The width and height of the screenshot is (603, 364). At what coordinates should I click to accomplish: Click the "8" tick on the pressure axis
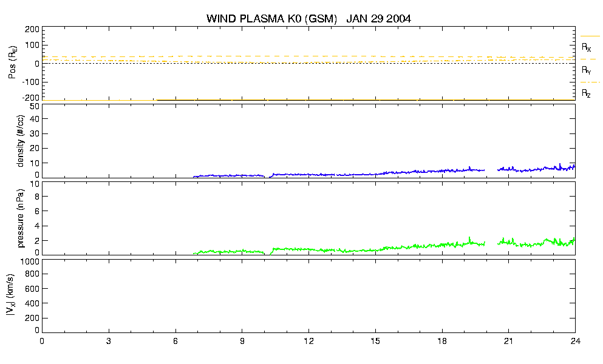pyautogui.click(x=37, y=197)
